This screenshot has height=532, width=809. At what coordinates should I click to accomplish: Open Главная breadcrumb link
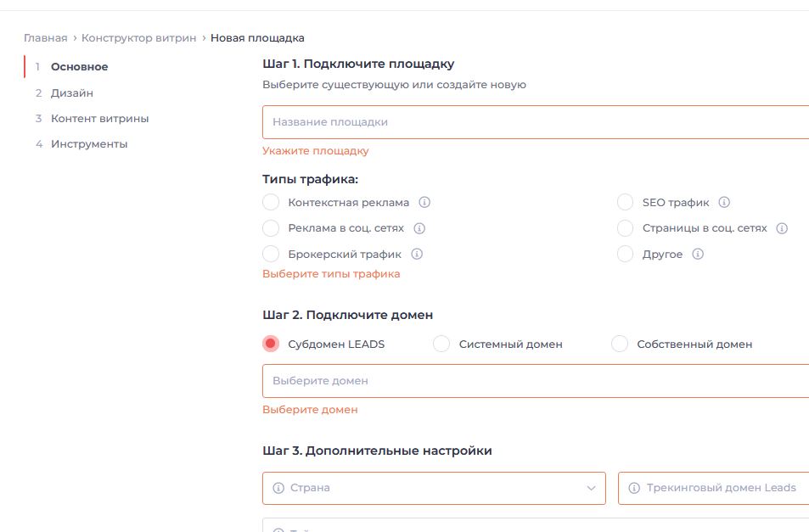point(45,38)
